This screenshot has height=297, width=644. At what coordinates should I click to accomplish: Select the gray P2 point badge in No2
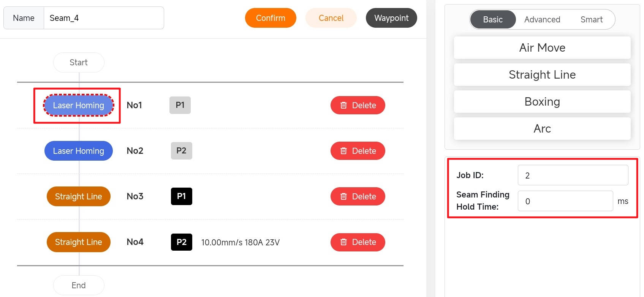(x=181, y=151)
